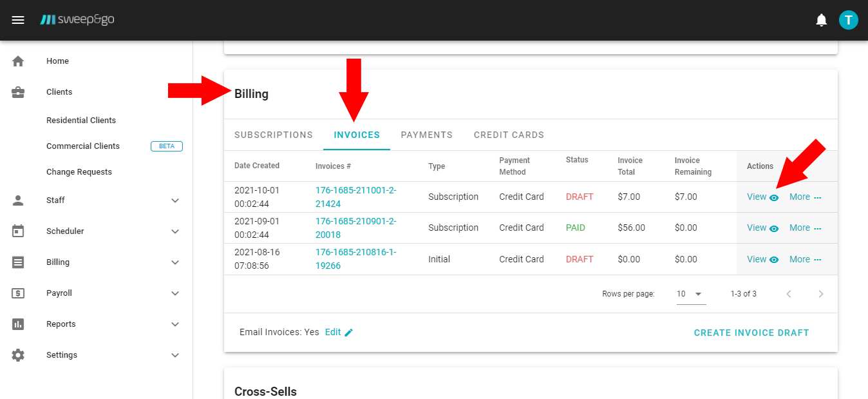
Task: Select the Reports bar-chart icon
Action: click(17, 324)
